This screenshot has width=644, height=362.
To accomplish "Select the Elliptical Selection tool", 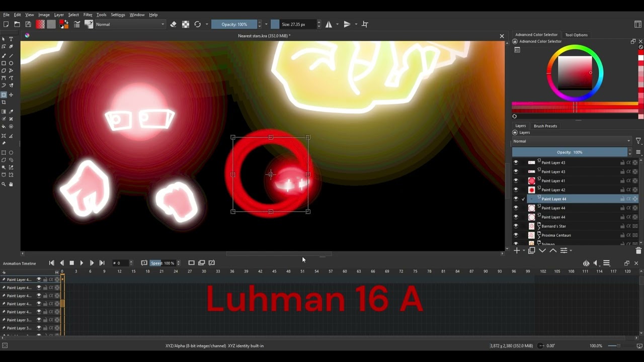I will tap(11, 152).
